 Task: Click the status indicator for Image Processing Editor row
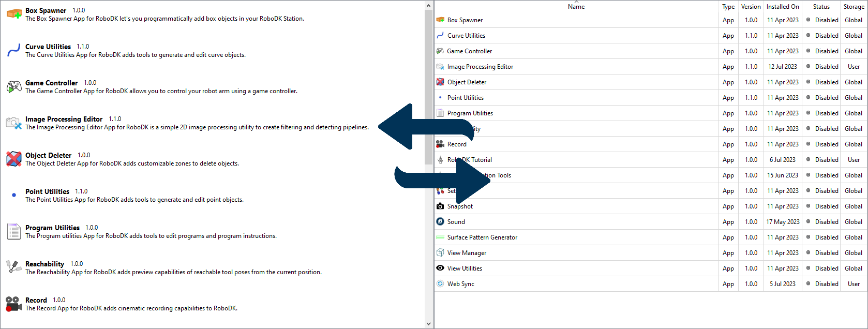coord(809,66)
